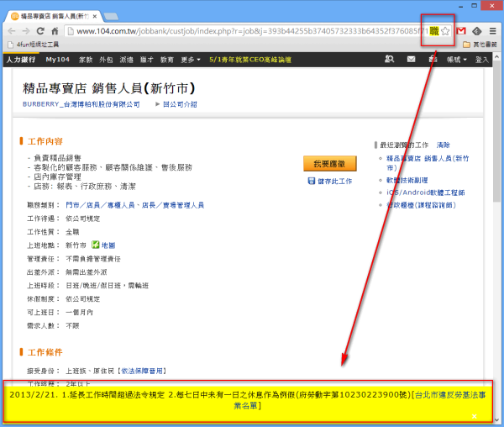Close the yellow warning banner with X
The height and width of the screenshot is (427, 504).
pos(474,415)
